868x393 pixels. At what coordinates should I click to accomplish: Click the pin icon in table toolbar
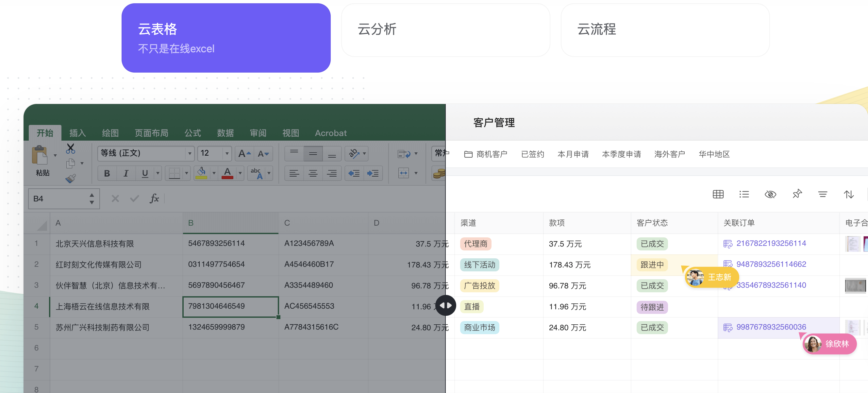click(797, 194)
